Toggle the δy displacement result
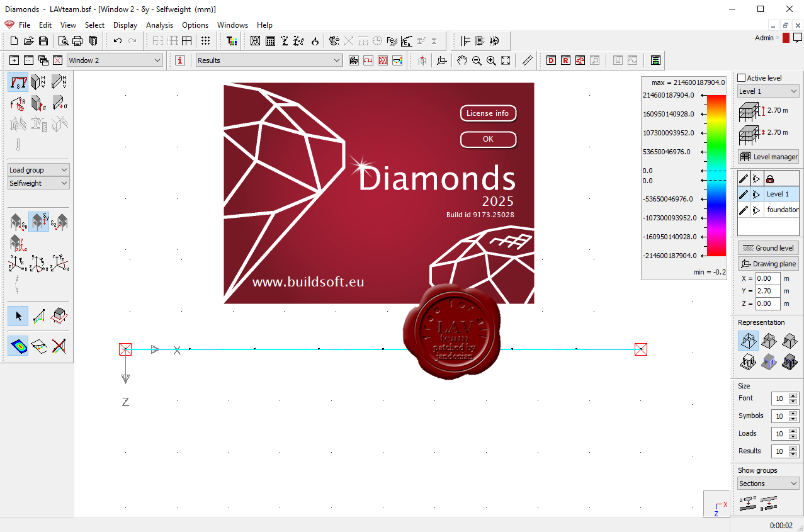804x532 pixels. 38,222
